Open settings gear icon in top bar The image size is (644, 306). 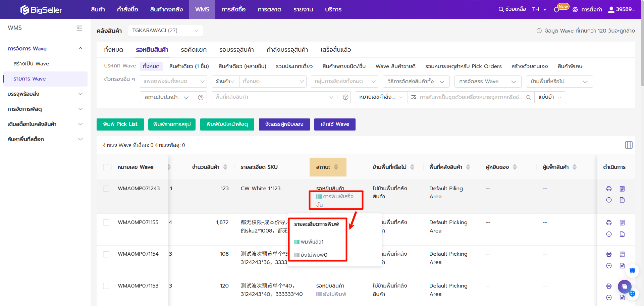(x=575, y=10)
